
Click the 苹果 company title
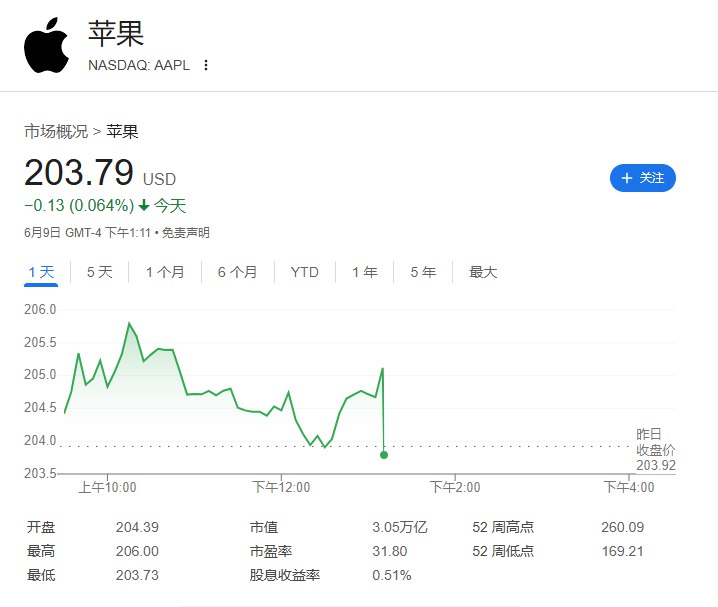pyautogui.click(x=116, y=34)
